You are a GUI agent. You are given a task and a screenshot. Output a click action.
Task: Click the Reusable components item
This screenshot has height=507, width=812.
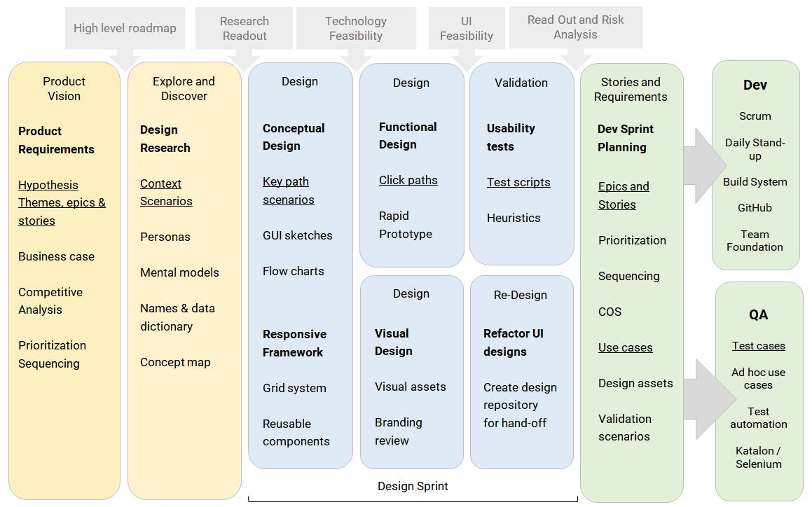coord(296,433)
